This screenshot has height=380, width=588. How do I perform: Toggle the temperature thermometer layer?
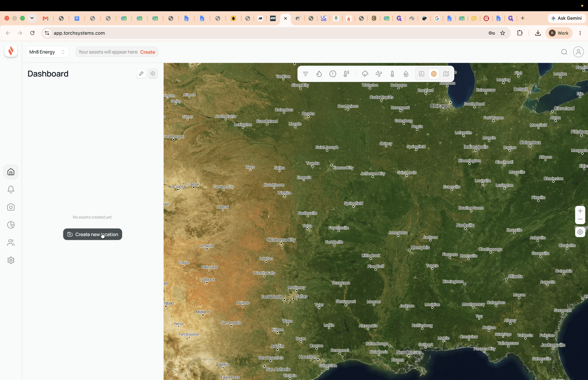392,74
